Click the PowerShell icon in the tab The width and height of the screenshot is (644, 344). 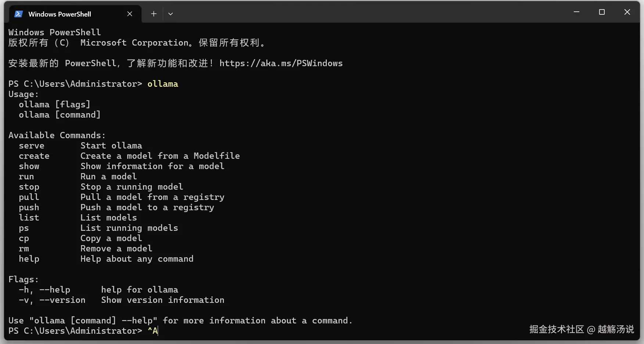point(18,14)
